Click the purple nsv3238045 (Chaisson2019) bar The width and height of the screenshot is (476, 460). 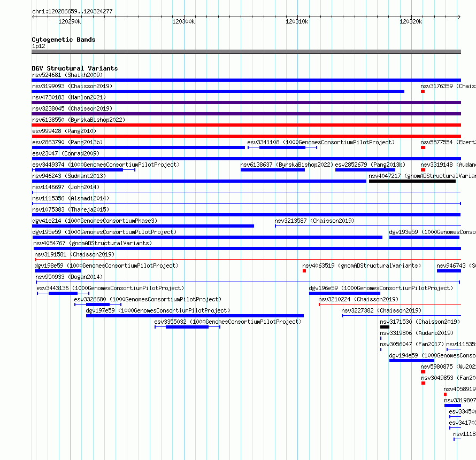pyautogui.click(x=246, y=114)
